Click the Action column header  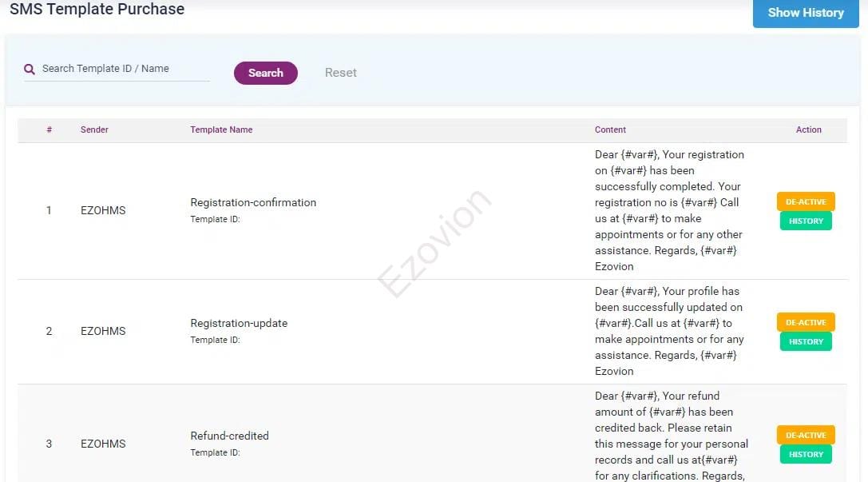(x=808, y=129)
